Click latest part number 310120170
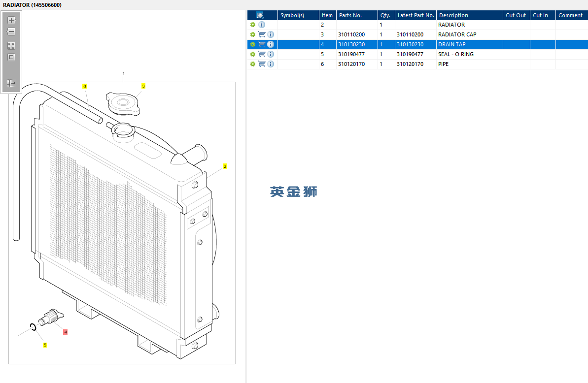This screenshot has height=383, width=588. [410, 64]
